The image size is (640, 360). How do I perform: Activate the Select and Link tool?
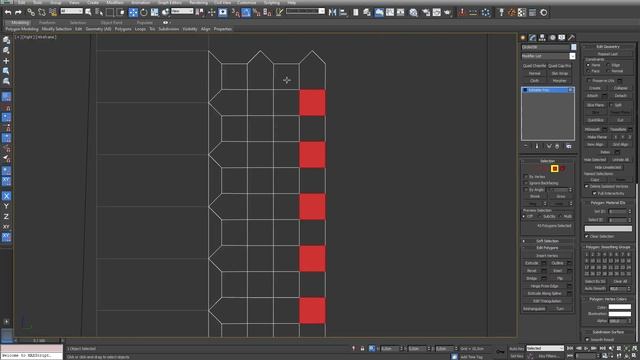(x=31, y=13)
